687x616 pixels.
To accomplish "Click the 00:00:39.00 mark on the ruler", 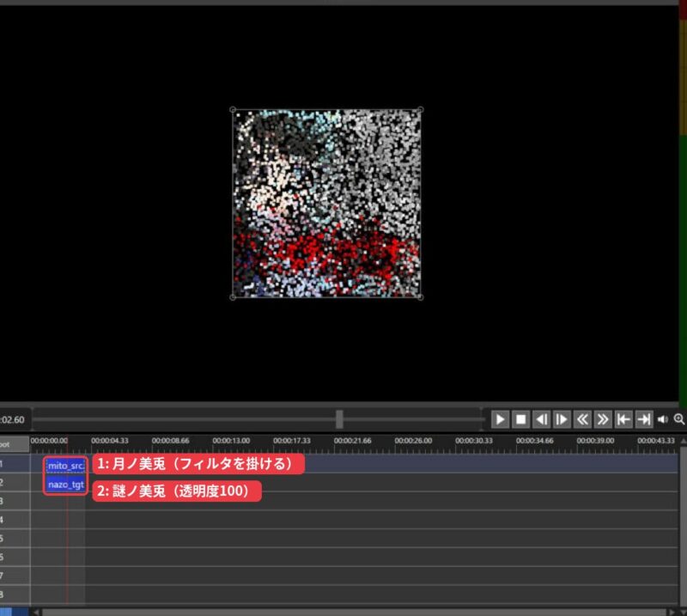I will (595, 441).
